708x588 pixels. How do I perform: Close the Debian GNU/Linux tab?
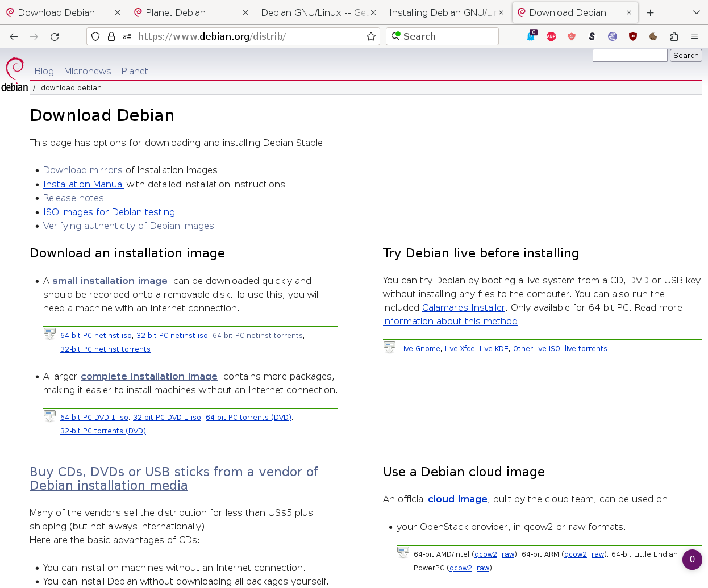pyautogui.click(x=373, y=12)
